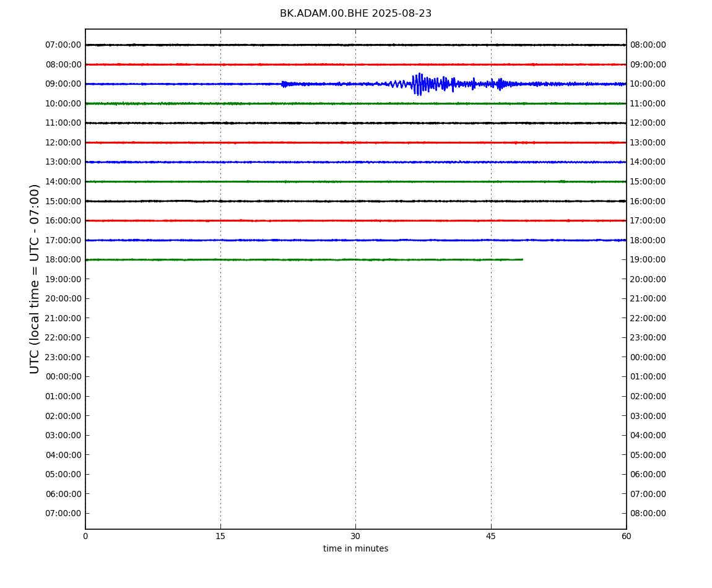Click the end of the green 18:00:00 trace

click(x=522, y=259)
